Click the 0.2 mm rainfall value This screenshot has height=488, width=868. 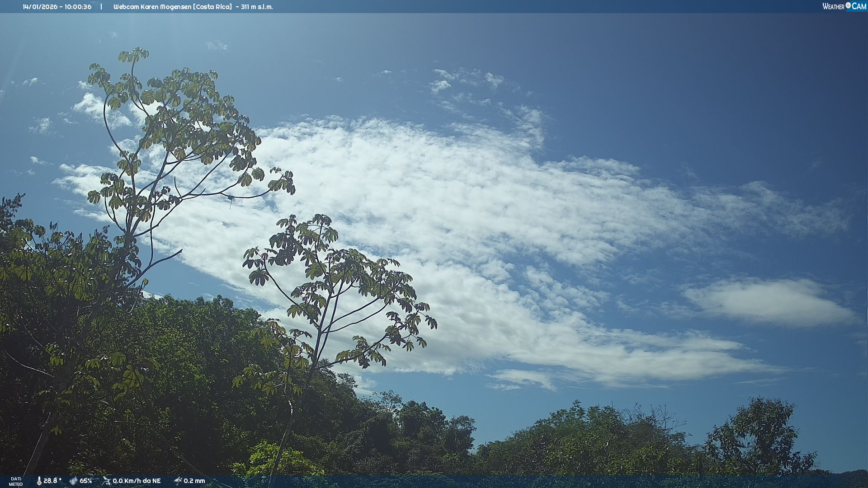point(194,481)
